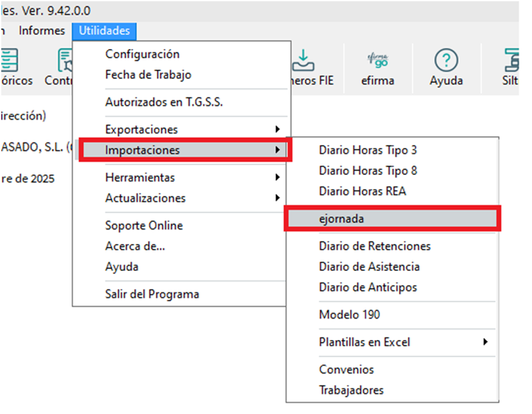The image size is (532, 414).
Task: Choose Salir del Programa
Action: pos(152,294)
